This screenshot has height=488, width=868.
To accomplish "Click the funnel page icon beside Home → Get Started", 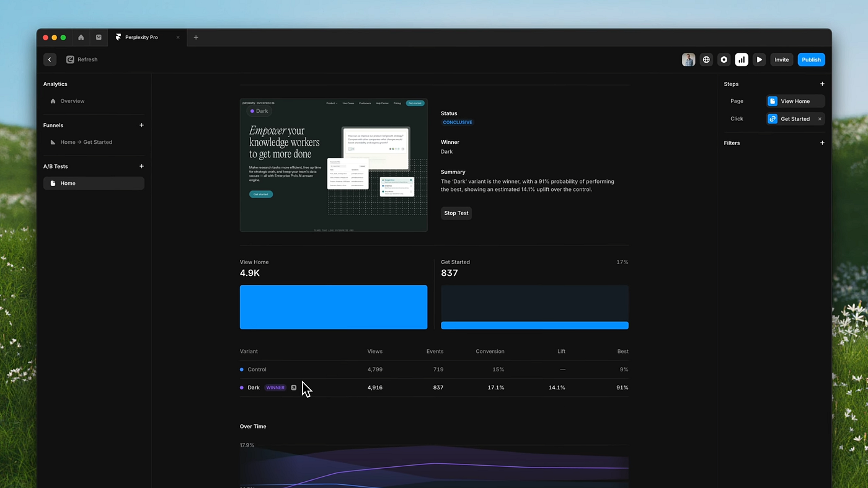I will 53,142.
